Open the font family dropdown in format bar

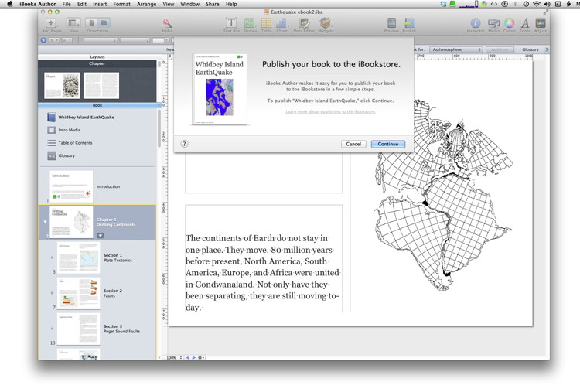[x=101, y=40]
